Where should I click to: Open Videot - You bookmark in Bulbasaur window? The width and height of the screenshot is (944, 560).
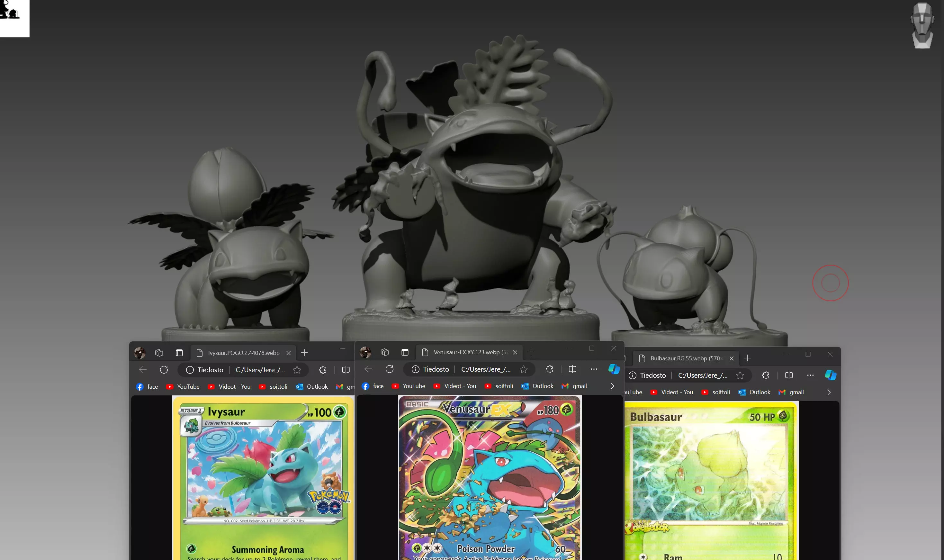[x=671, y=392]
